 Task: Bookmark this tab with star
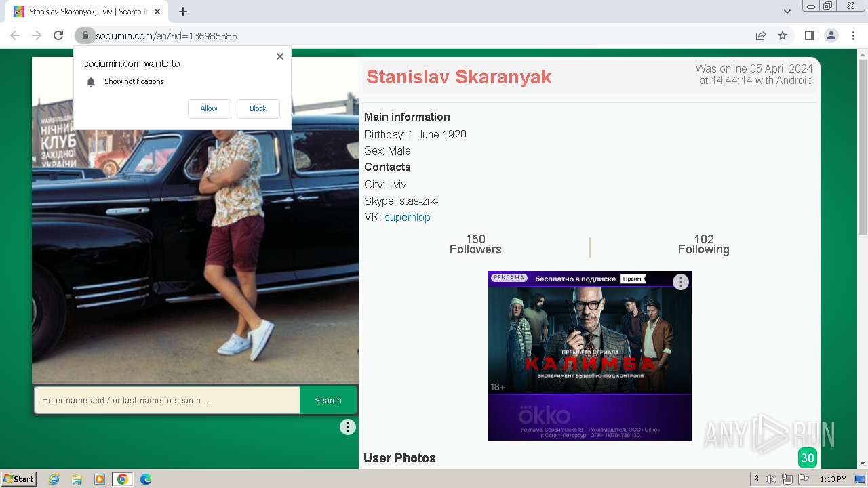[x=783, y=36]
